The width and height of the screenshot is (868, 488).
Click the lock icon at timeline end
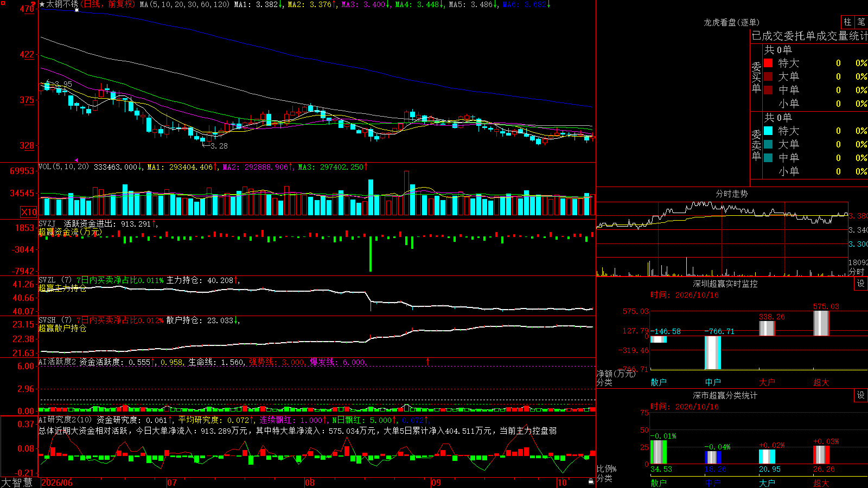pyautogui.click(x=591, y=481)
